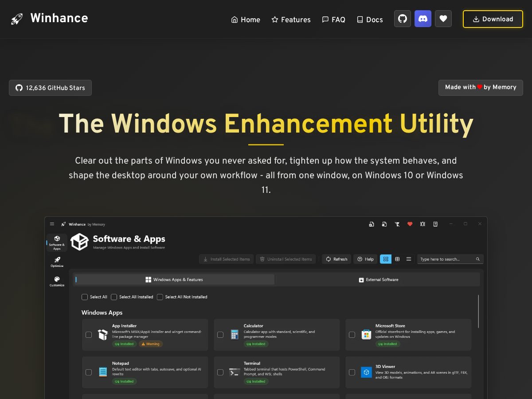Click the app list vertical scrollbar

(x=478, y=311)
